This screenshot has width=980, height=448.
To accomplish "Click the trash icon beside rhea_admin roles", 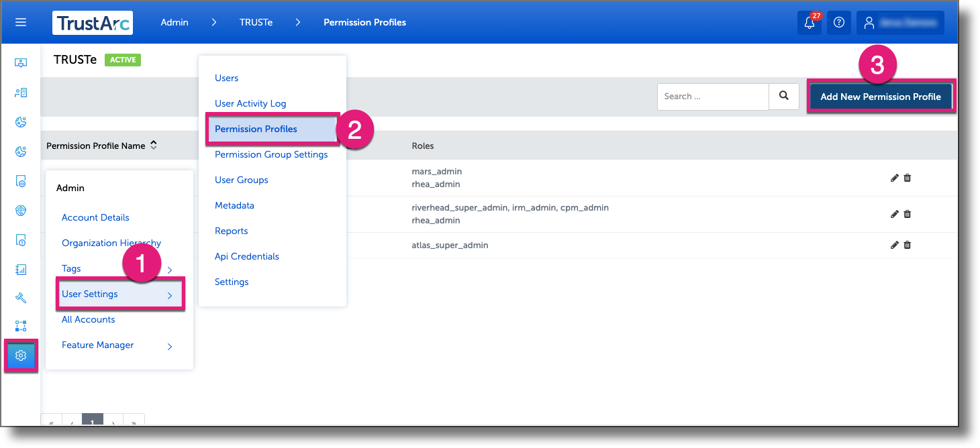I will pos(907,178).
